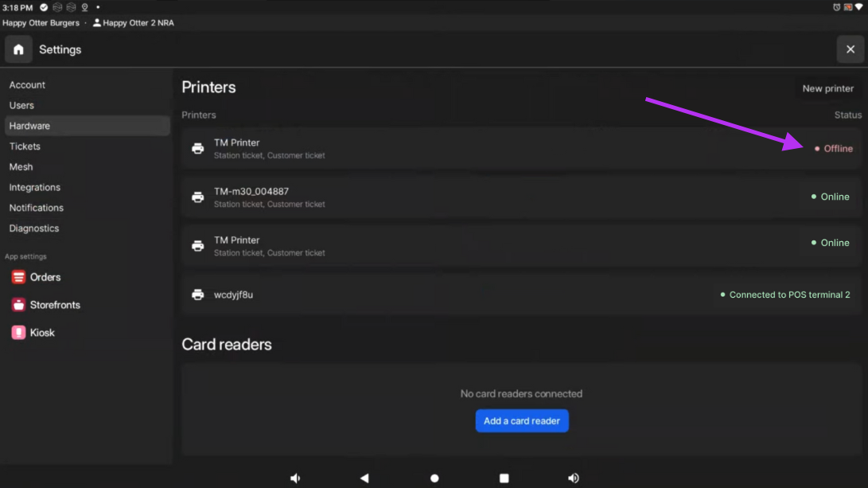Tap the volume up speaker icon

573,478
